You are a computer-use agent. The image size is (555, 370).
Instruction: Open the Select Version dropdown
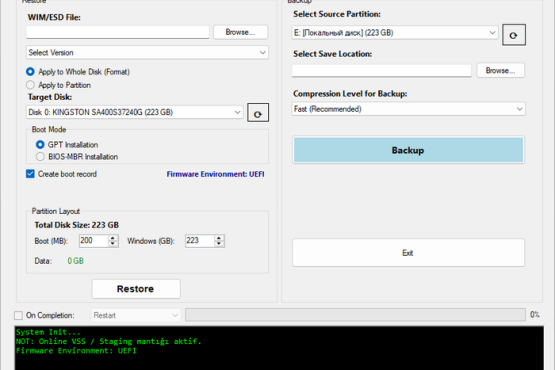147,52
